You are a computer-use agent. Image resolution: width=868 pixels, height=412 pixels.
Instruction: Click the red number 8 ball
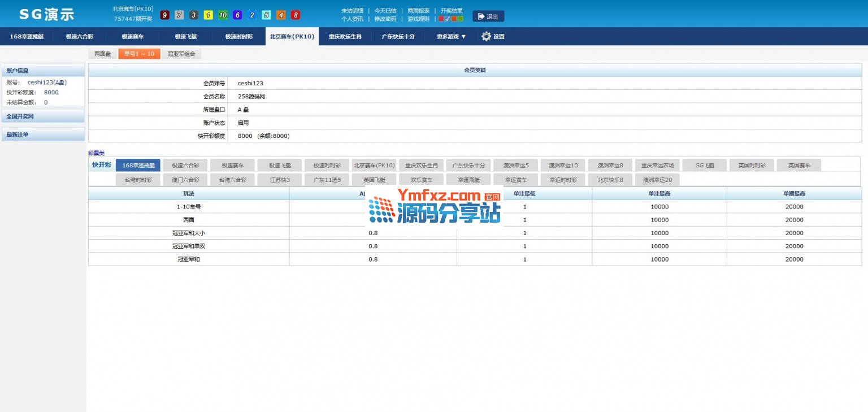(x=296, y=15)
